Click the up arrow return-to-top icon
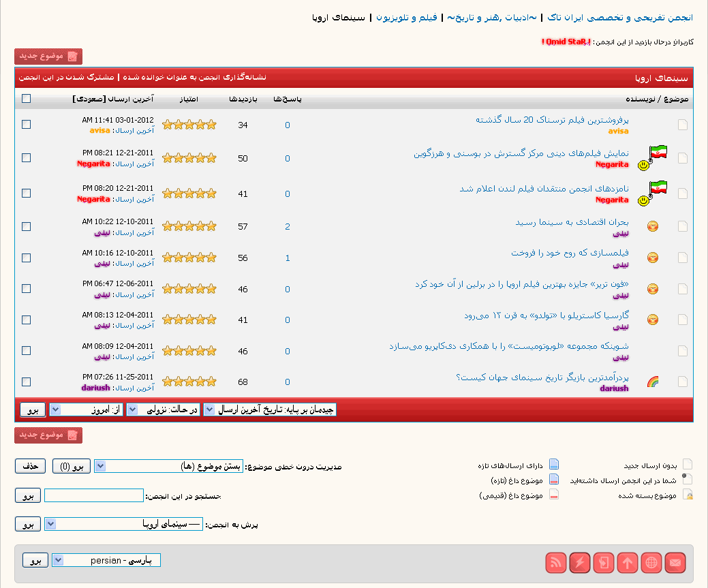708x588 pixels. [x=628, y=563]
